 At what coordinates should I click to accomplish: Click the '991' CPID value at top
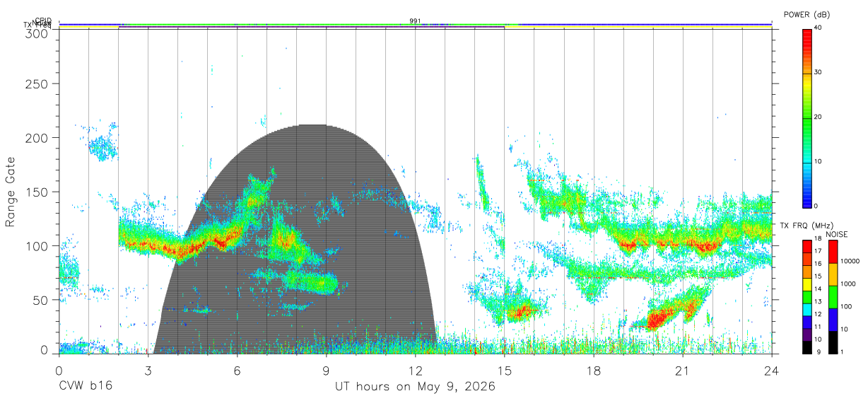tap(415, 21)
